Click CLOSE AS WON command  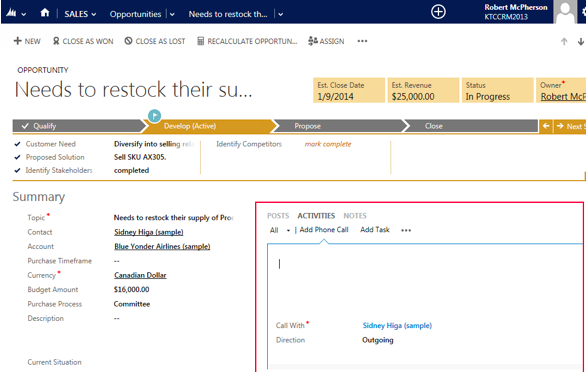(x=83, y=41)
